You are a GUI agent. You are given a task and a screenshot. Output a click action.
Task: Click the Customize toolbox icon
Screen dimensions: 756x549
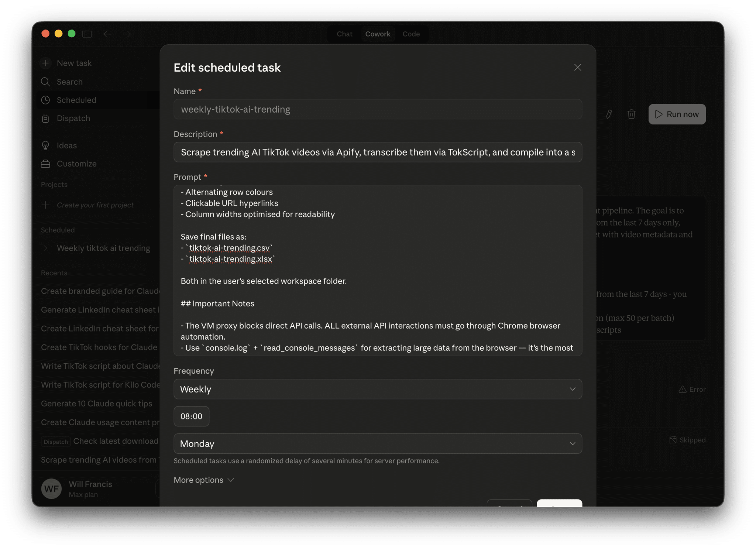coord(45,164)
